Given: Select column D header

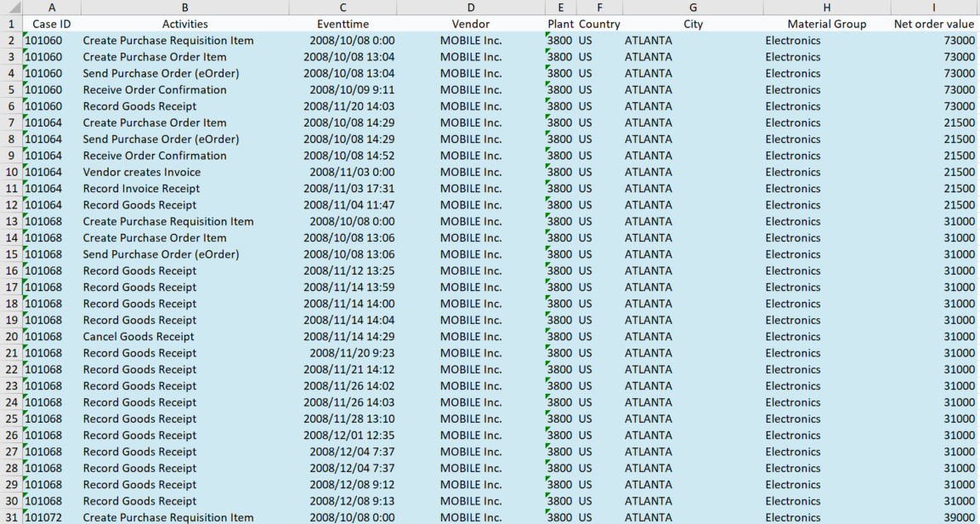Looking at the screenshot, I should (x=471, y=8).
